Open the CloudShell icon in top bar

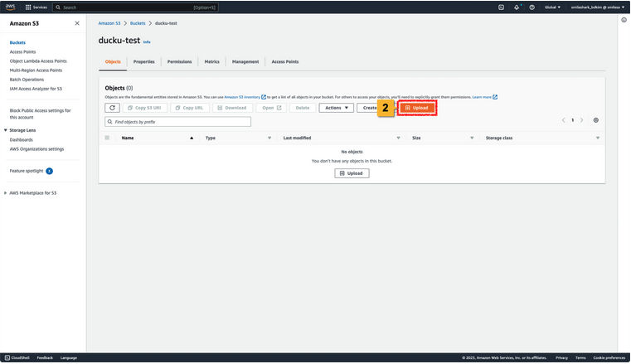[x=501, y=7]
